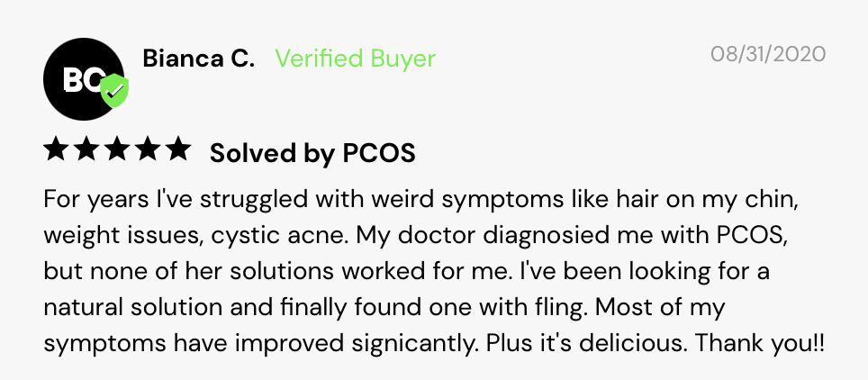Click the first rating star
This screenshot has height=380, width=868.
pos(56,150)
